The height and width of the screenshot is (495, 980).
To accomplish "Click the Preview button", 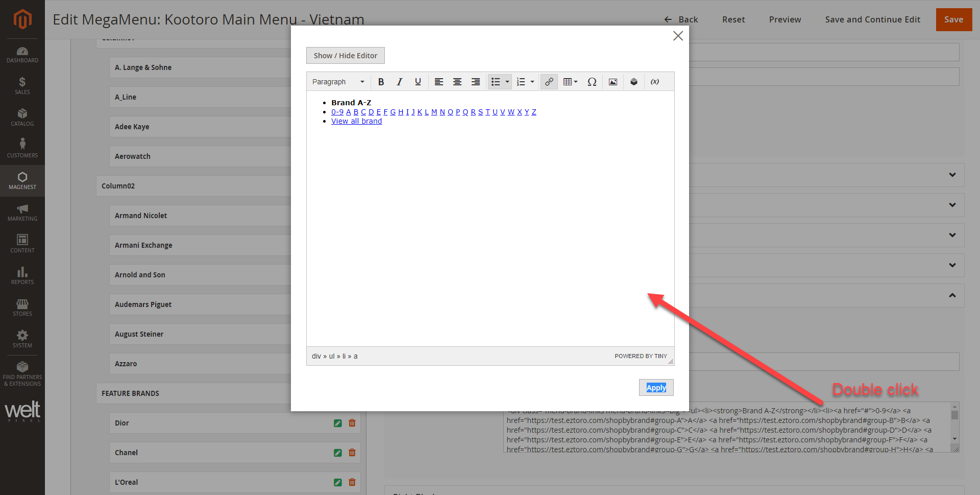I will [785, 19].
